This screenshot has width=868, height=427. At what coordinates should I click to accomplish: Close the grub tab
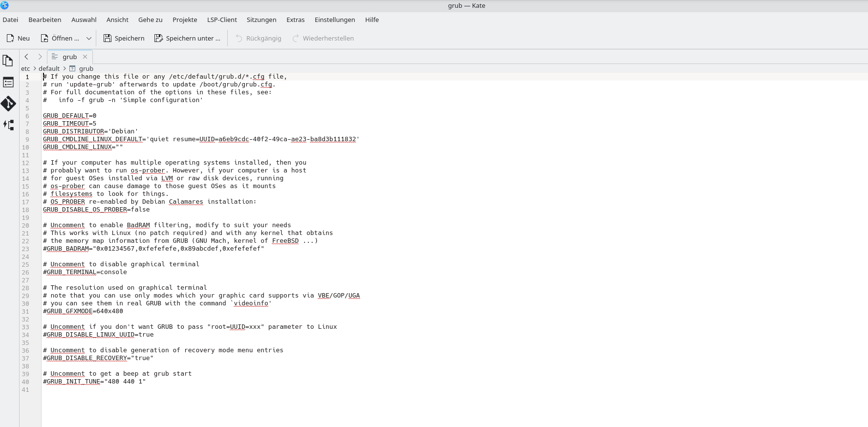[85, 57]
